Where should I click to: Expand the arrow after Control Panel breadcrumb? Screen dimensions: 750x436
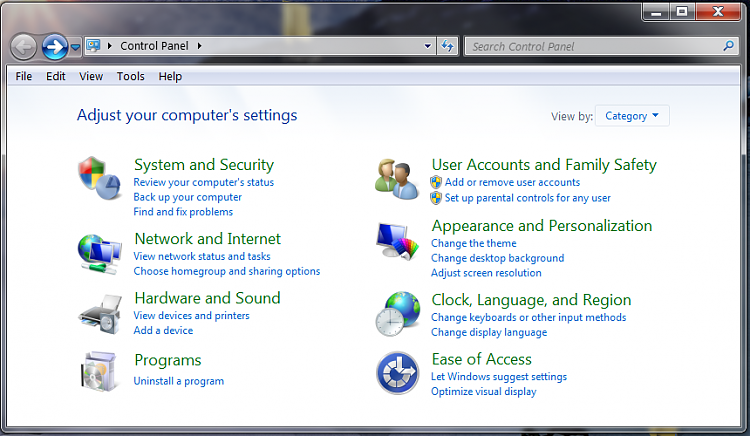[199, 46]
